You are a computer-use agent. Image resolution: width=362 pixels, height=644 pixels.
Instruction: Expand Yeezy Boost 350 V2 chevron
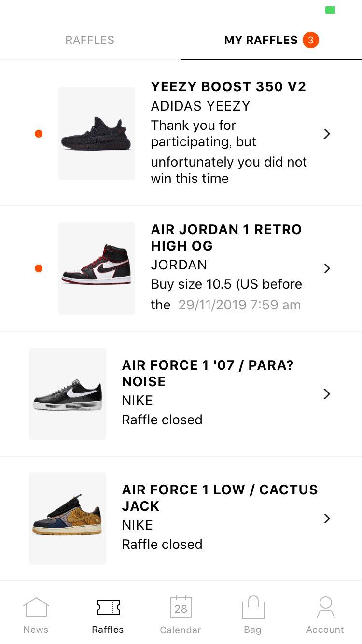pos(327,134)
